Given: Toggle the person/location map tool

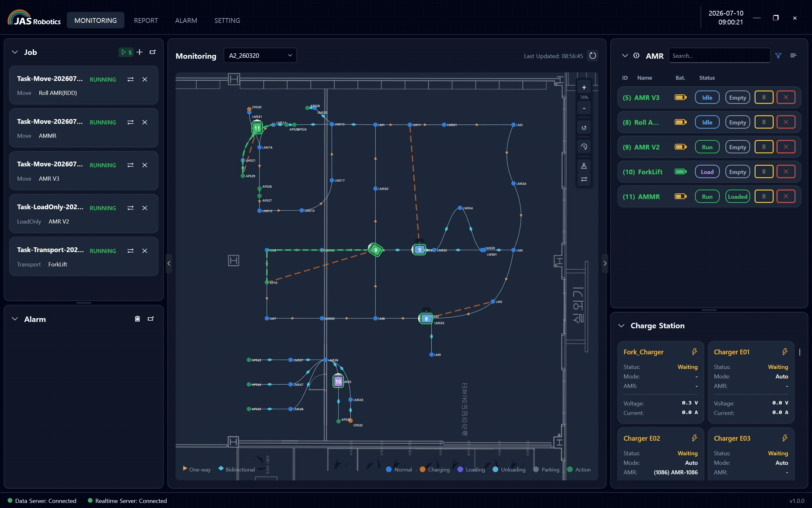Looking at the screenshot, I should click(x=584, y=166).
